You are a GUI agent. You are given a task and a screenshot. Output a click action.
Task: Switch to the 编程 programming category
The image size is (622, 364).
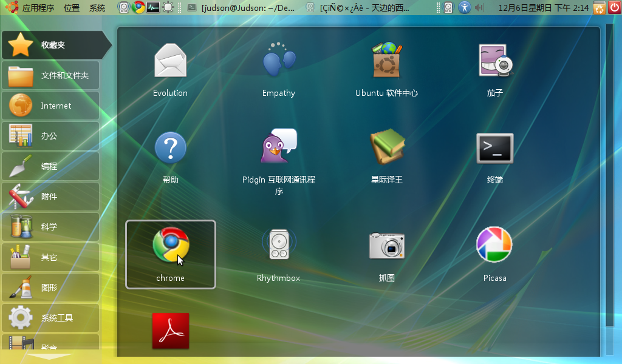tap(50, 166)
